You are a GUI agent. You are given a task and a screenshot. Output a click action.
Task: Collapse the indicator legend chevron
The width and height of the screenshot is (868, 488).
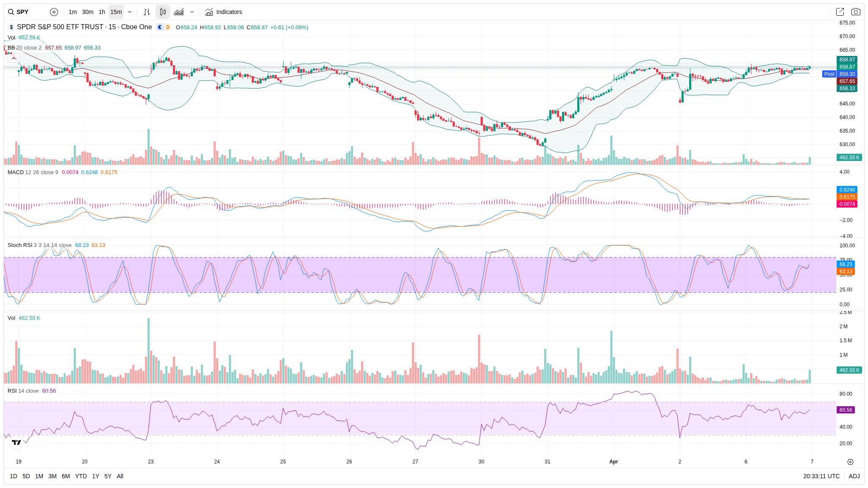click(14, 58)
